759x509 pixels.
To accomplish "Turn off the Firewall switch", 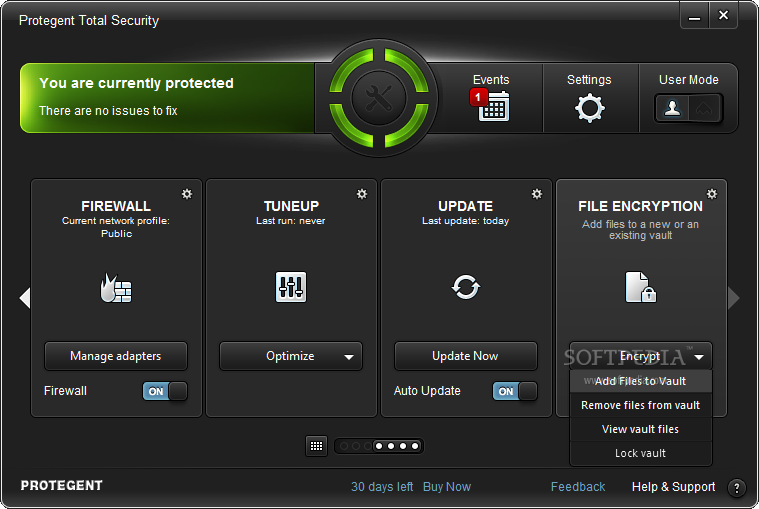I will tap(165, 391).
